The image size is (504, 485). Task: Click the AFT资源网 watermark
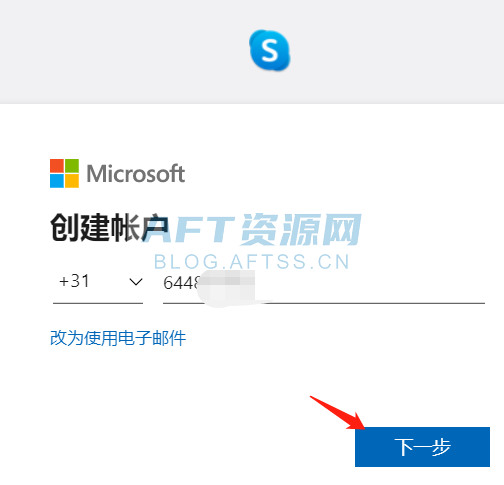click(x=253, y=229)
